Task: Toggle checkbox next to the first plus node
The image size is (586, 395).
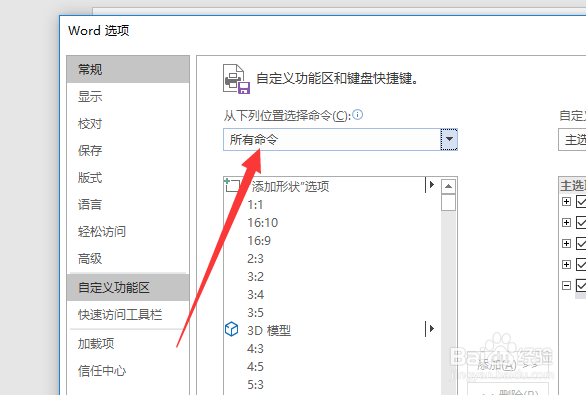Action: [x=581, y=202]
